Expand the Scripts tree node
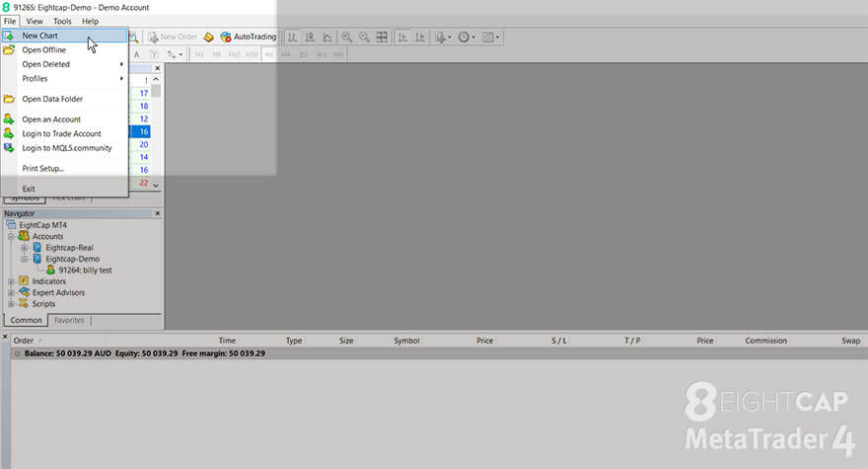868x469 pixels. point(11,304)
